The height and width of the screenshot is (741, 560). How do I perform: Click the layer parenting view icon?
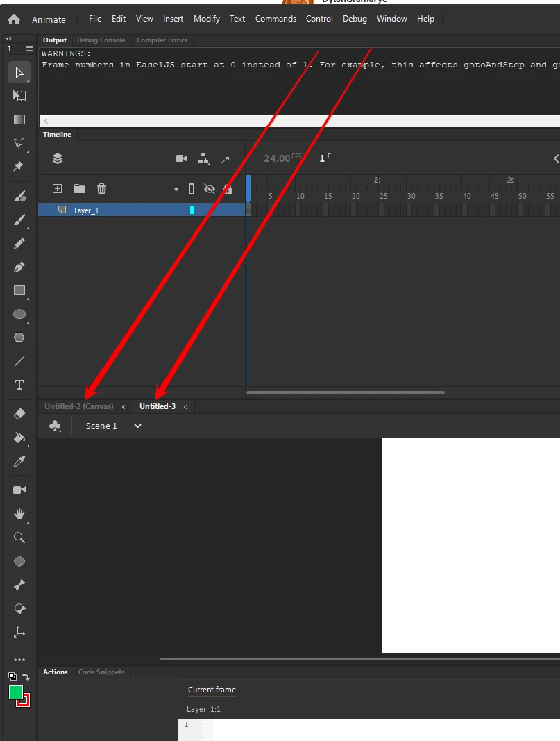pyautogui.click(x=203, y=158)
